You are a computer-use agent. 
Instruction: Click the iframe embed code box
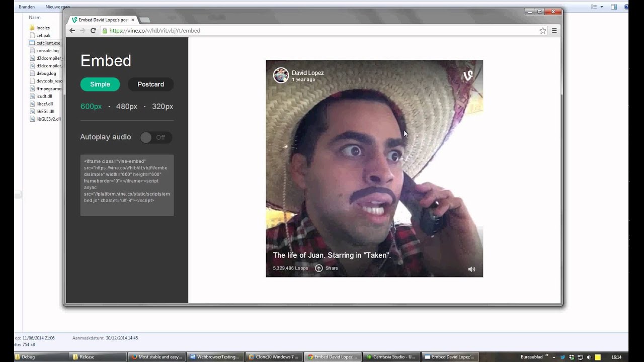[x=127, y=185]
